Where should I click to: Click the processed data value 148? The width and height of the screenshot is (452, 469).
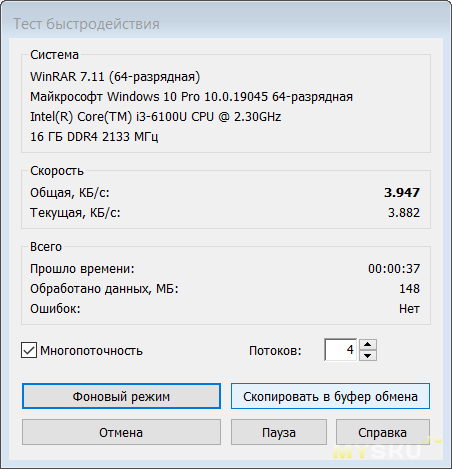click(410, 289)
